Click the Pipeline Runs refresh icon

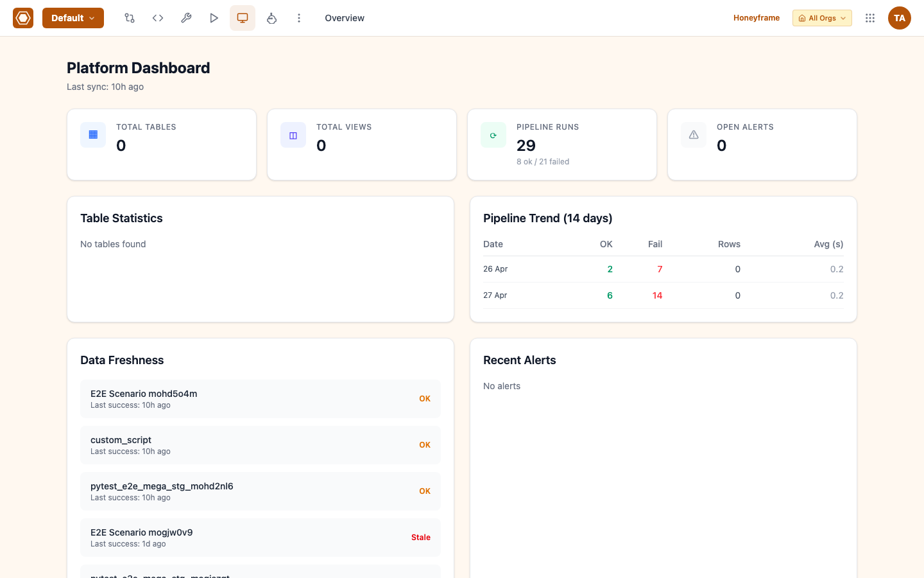coord(493,135)
